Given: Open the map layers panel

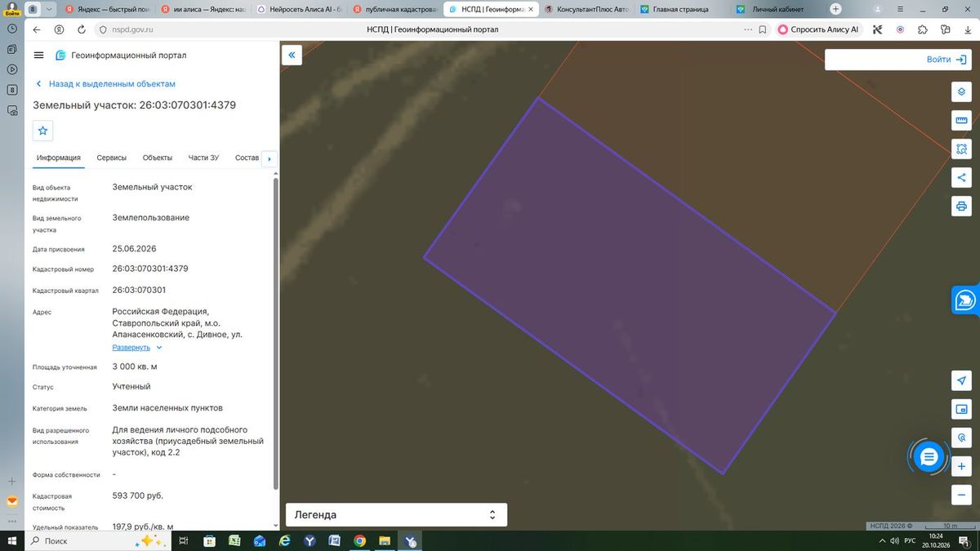Looking at the screenshot, I should coord(961,91).
